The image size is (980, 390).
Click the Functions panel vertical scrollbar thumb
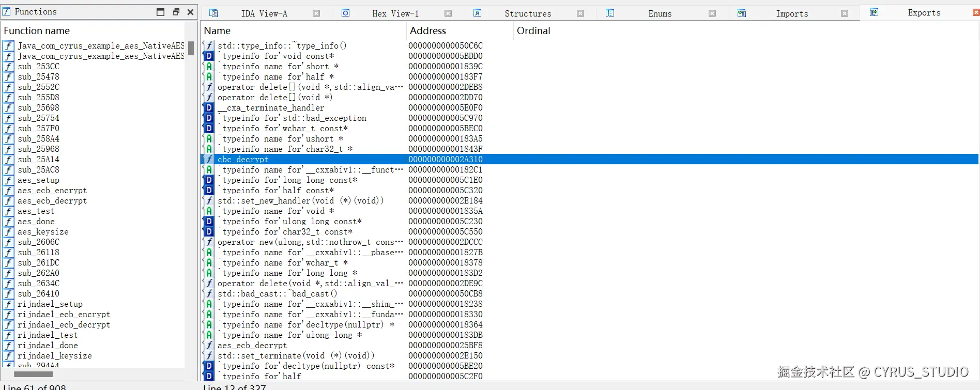point(191,48)
